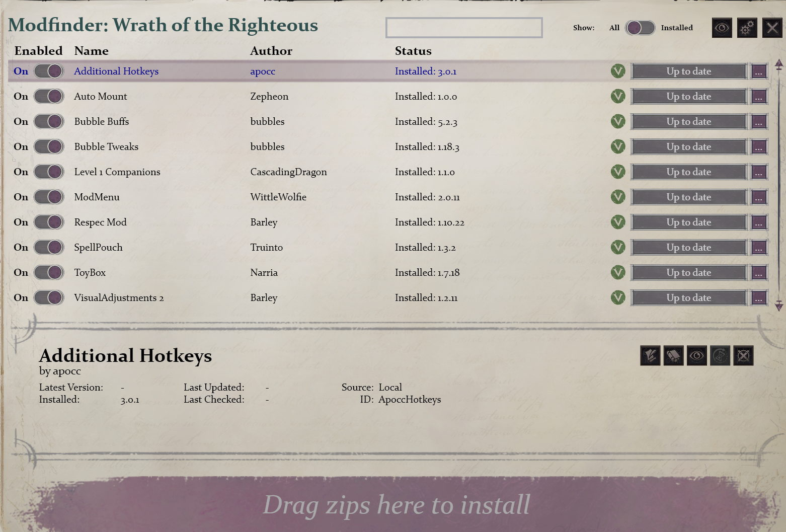Click the rolled scroll icon in details panel

[x=673, y=356]
